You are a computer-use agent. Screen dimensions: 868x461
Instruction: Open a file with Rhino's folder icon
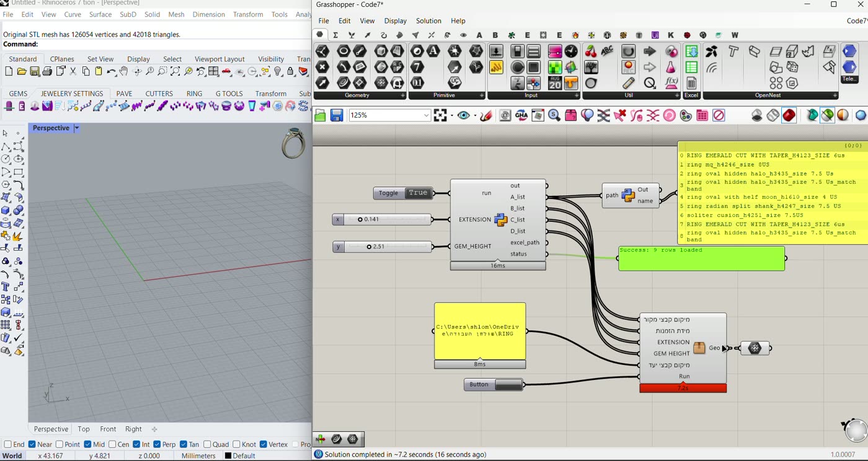click(22, 72)
